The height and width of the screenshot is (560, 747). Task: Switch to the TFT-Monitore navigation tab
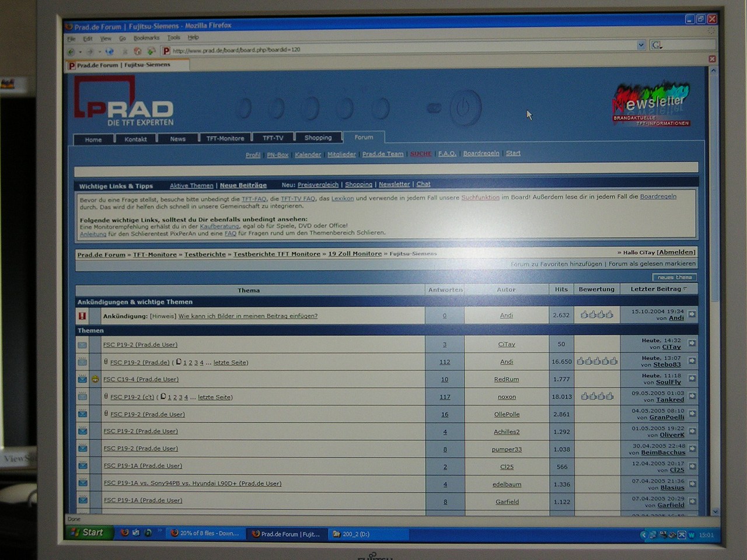[x=225, y=138]
